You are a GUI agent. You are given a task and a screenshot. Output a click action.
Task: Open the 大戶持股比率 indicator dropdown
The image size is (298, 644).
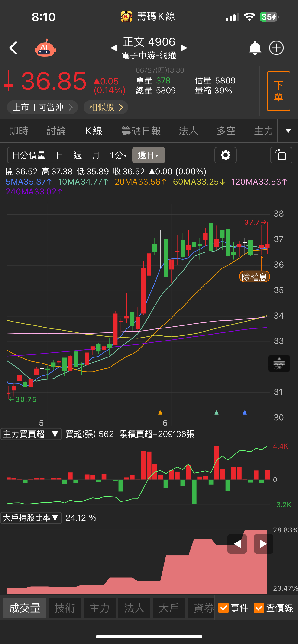pyautogui.click(x=31, y=517)
